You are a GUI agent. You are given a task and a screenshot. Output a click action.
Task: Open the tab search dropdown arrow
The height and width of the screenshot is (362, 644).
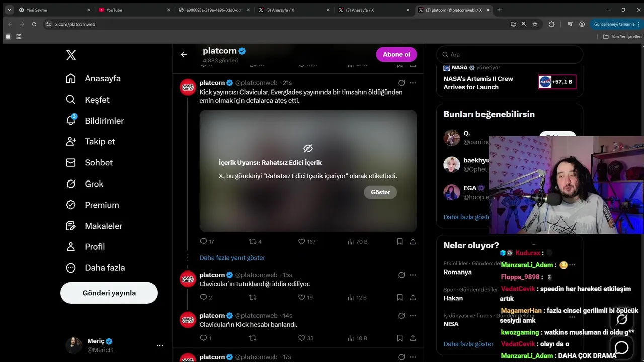[9, 10]
